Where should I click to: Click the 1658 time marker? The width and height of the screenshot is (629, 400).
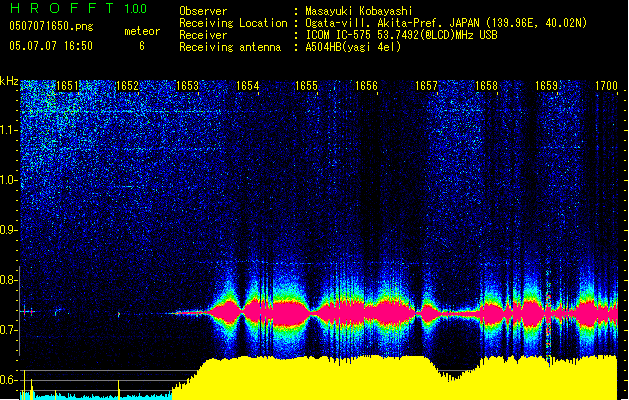486,86
